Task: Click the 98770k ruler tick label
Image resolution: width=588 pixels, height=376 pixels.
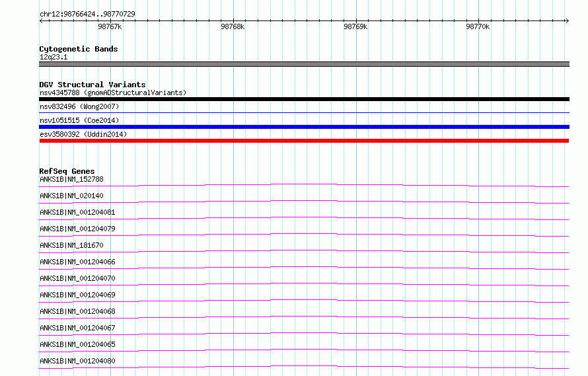Action: pyautogui.click(x=478, y=26)
